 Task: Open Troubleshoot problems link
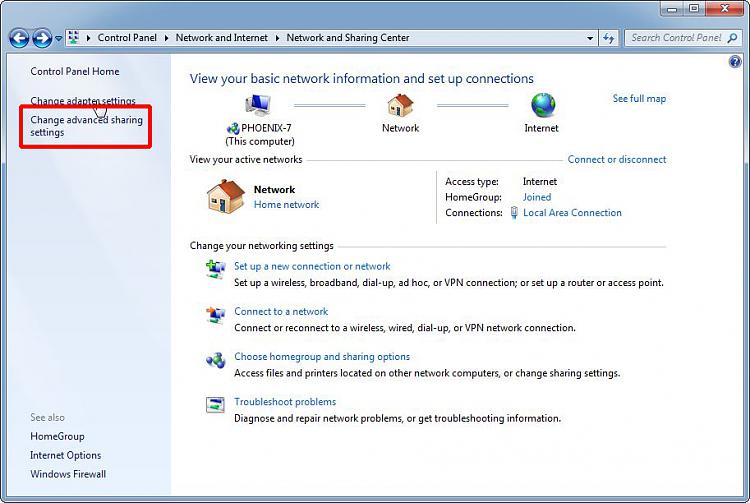click(x=285, y=402)
